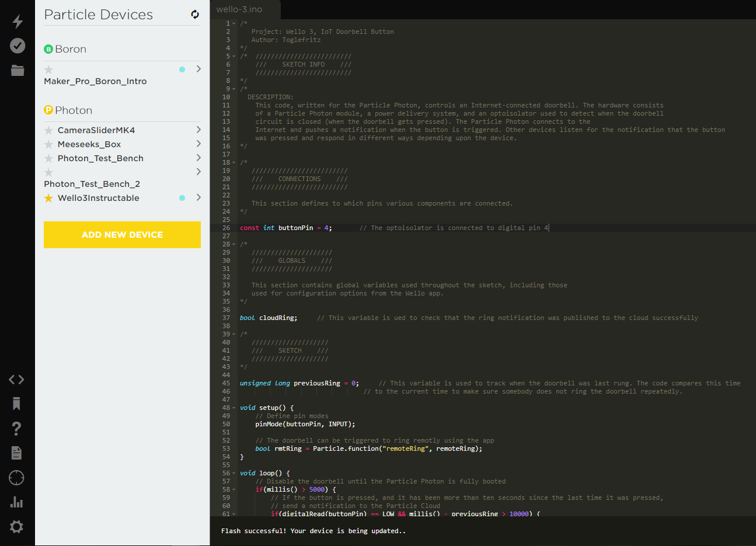Open Libraries via the bookmark icon
756x546 pixels.
(16, 404)
